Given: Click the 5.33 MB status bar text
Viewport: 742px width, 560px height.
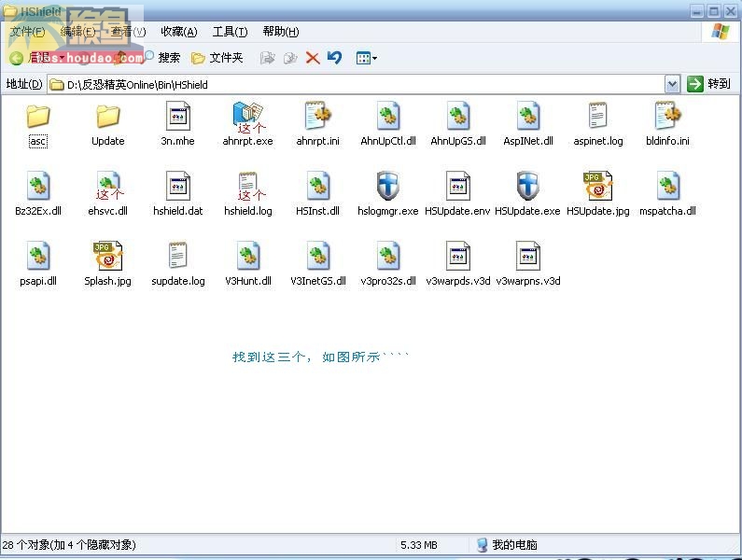Looking at the screenshot, I should [419, 545].
